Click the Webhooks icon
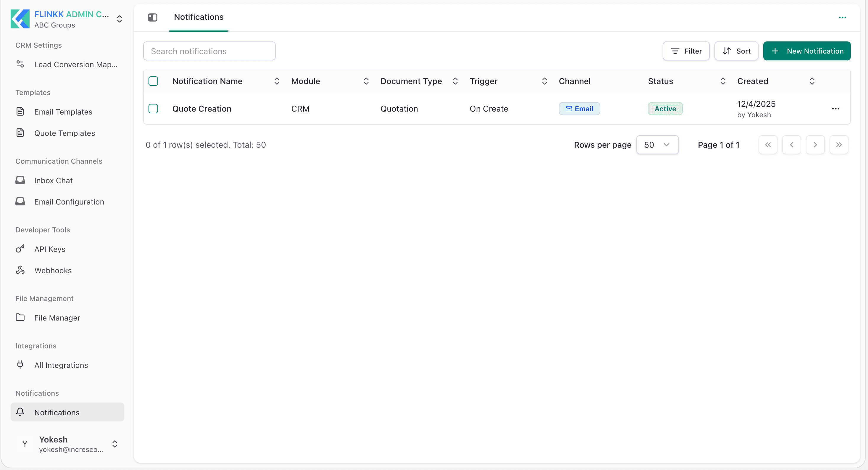This screenshot has width=868, height=470. [20, 270]
